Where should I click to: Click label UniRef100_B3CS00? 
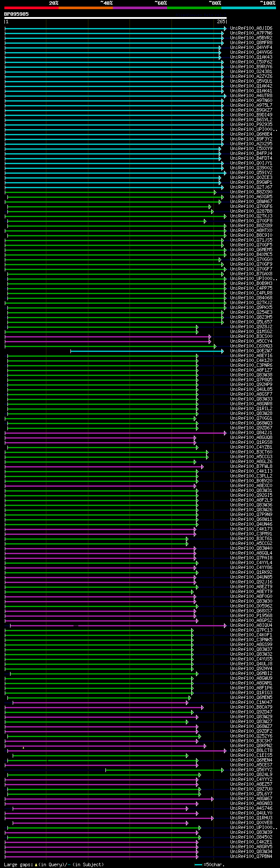pos(251,337)
